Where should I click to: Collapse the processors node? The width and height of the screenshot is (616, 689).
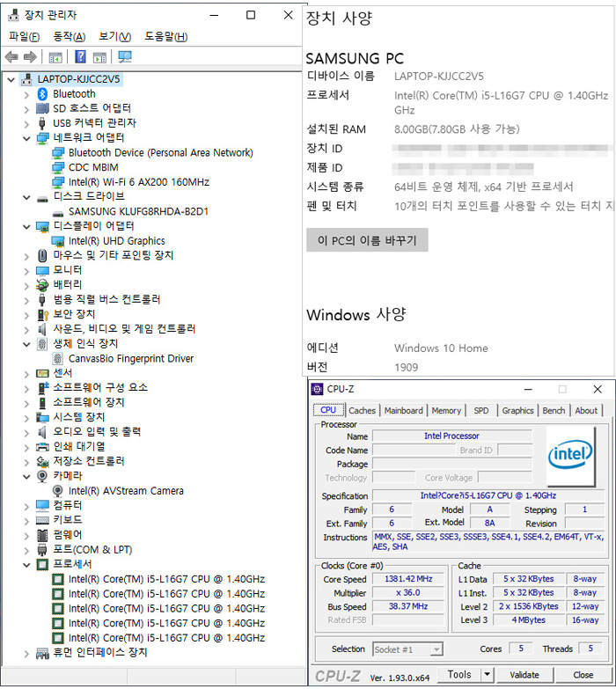[x=26, y=565]
